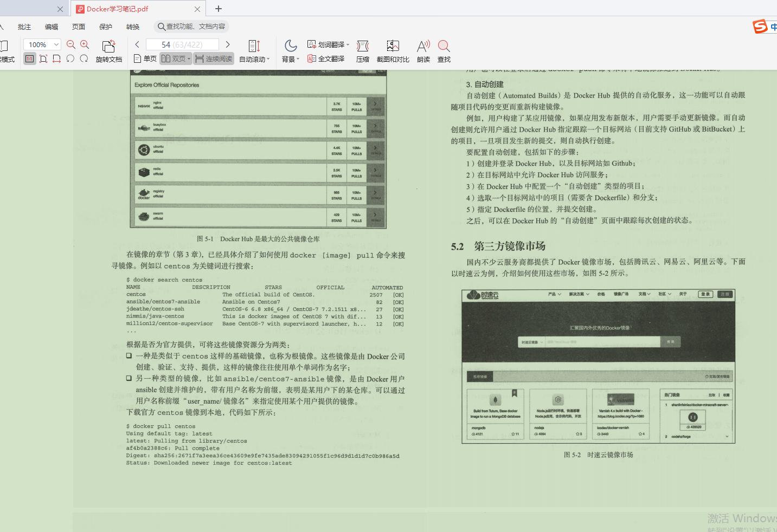Click the 图 5-2 时速云 marketplace figure
Image resolution: width=777 pixels, height=532 pixels.
pos(598,366)
